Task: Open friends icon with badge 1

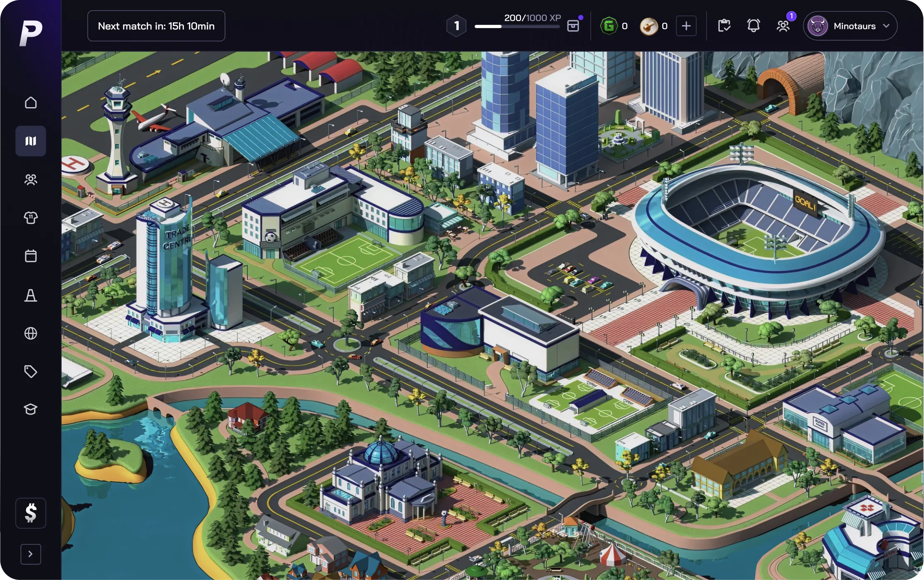Action: [783, 26]
